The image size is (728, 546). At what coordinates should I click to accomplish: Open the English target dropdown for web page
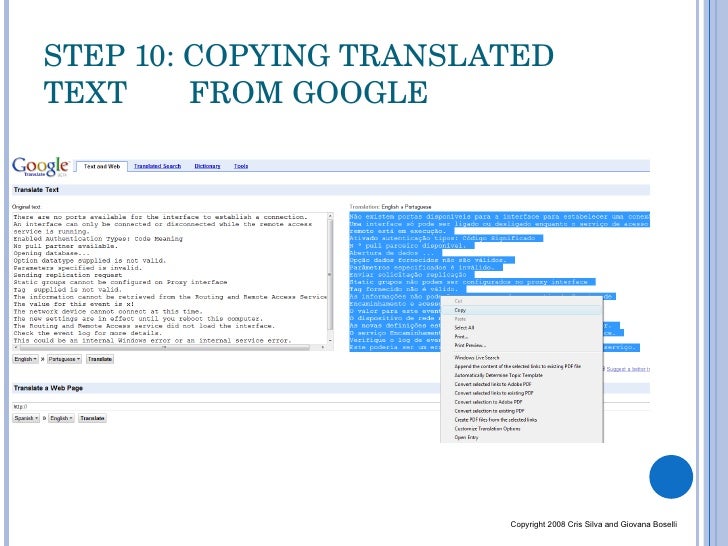click(x=61, y=418)
